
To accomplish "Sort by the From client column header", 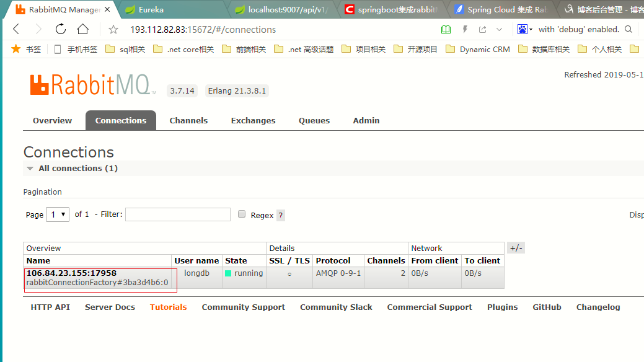I will (x=434, y=260).
